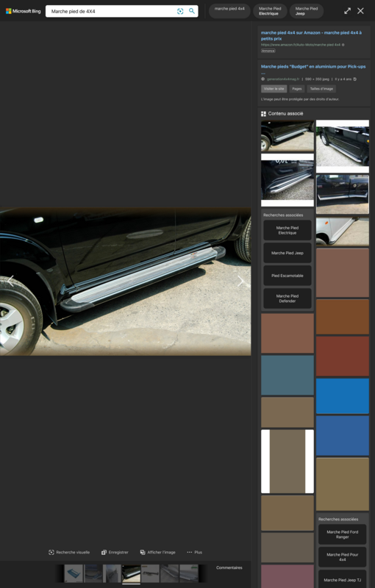The image size is (375, 588).
Task: Open the amazon.fr URL under the ad
Action: (301, 45)
